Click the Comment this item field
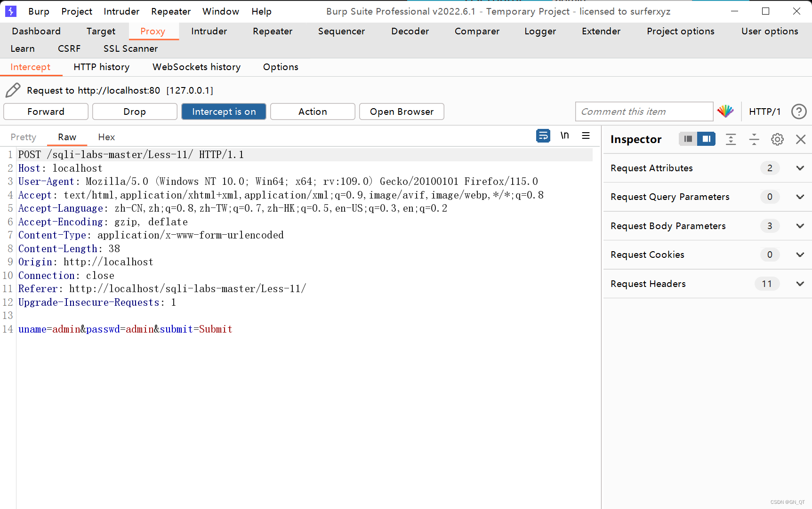Screen dimensions: 812x509 [x=644, y=111]
